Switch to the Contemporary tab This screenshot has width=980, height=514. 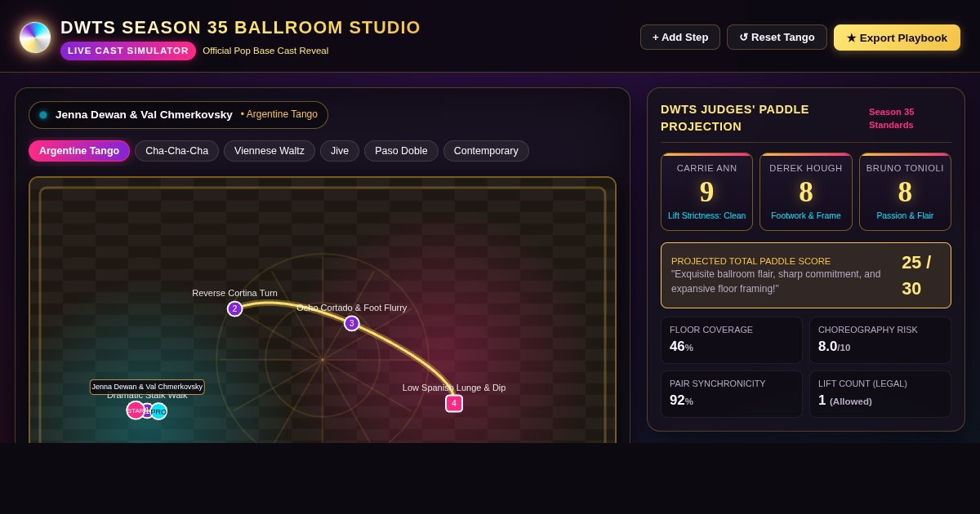pos(486,151)
